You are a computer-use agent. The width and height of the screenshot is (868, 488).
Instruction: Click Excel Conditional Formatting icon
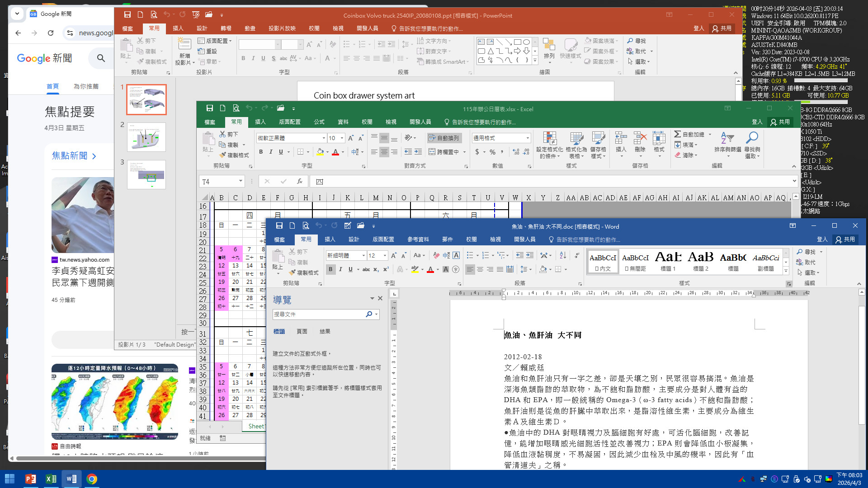(549, 139)
